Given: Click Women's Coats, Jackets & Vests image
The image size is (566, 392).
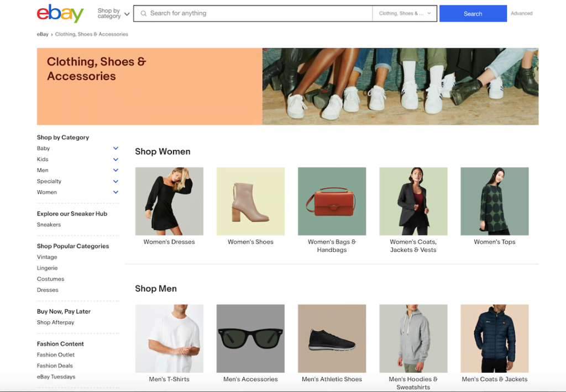Looking at the screenshot, I should [413, 201].
